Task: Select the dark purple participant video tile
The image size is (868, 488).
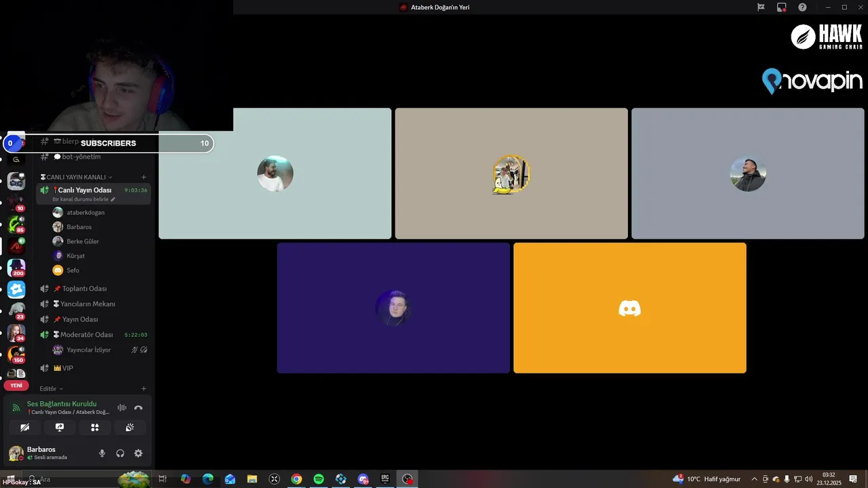Action: 393,308
